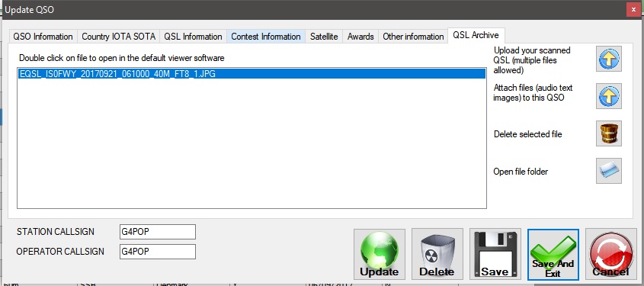The width and height of the screenshot is (644, 286).
Task: Click the STATION CALLSIGN input field
Action: pyautogui.click(x=157, y=232)
